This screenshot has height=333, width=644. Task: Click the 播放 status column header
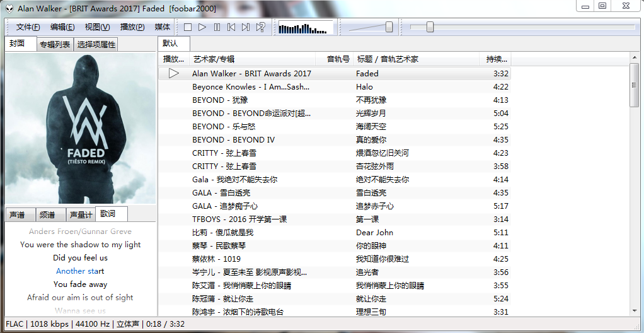[173, 59]
